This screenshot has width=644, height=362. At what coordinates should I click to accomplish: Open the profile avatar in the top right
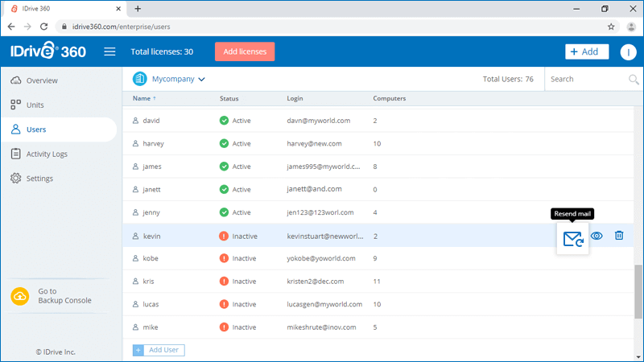pos(628,51)
